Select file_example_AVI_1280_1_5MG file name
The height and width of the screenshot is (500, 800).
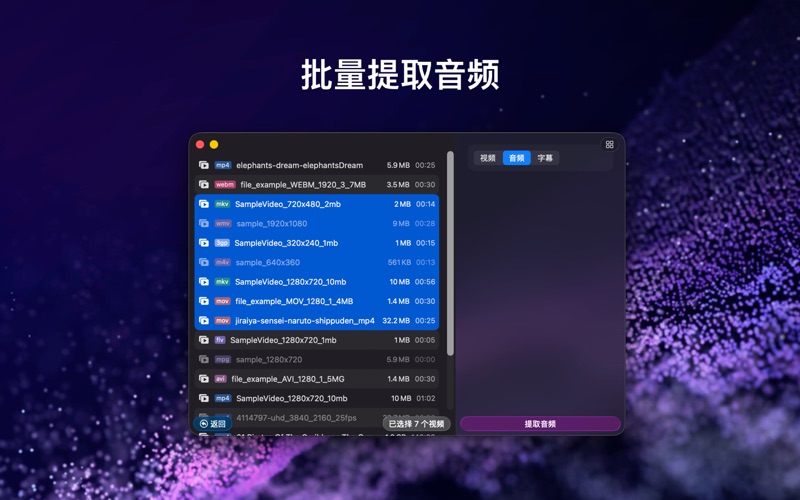click(x=288, y=379)
